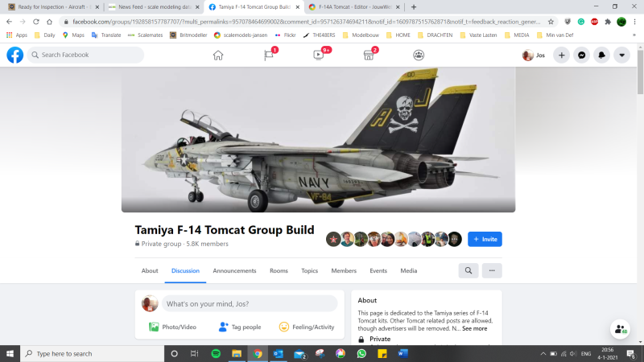Add Photo/Video to post
The image size is (644, 362).
tap(173, 327)
